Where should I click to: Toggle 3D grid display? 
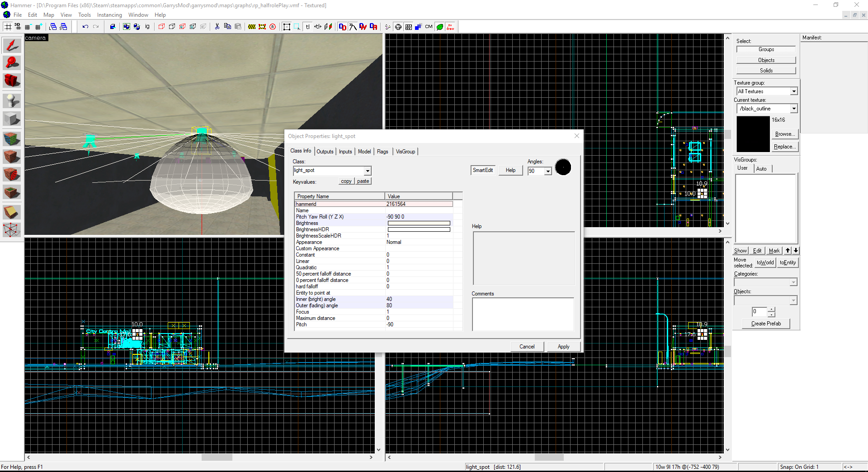click(x=18, y=27)
